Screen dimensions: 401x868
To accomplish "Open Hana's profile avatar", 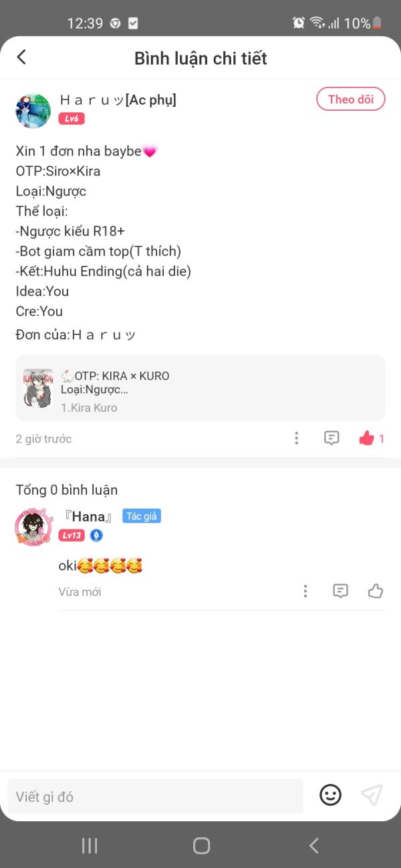I will [33, 527].
